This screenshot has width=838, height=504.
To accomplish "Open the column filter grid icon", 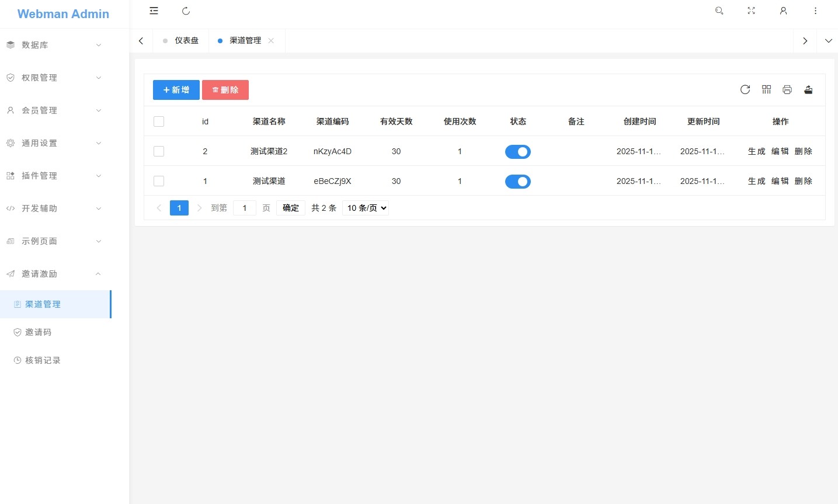I will 766,89.
